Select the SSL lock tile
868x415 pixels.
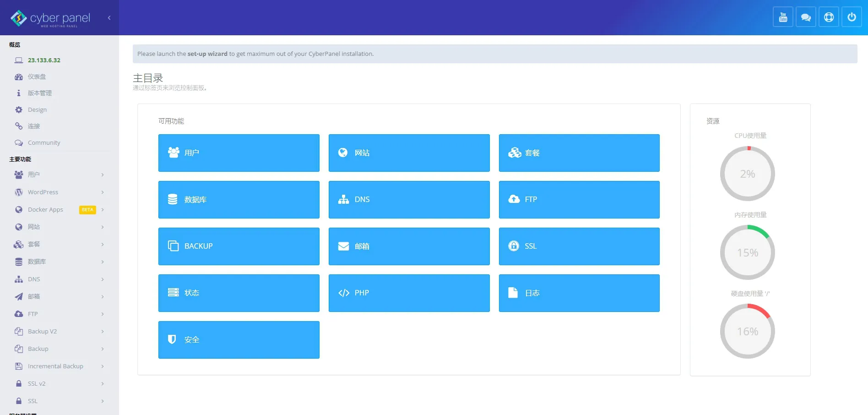click(579, 246)
